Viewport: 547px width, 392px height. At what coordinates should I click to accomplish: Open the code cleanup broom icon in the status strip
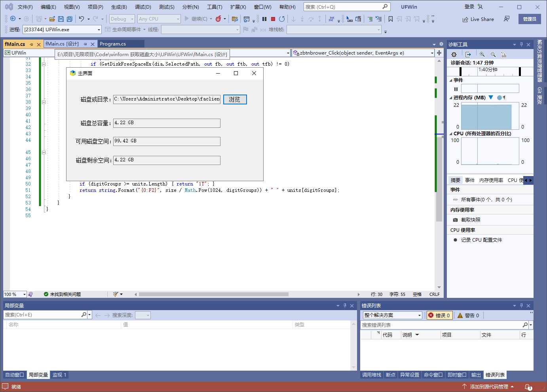(x=116, y=294)
